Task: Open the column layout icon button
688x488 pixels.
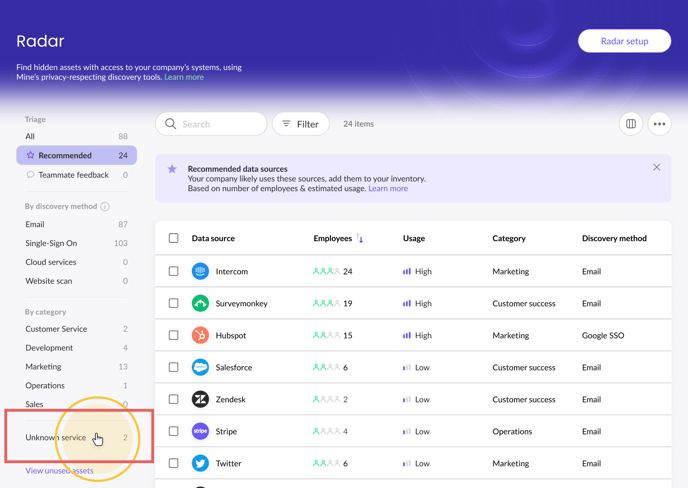Action: point(631,124)
